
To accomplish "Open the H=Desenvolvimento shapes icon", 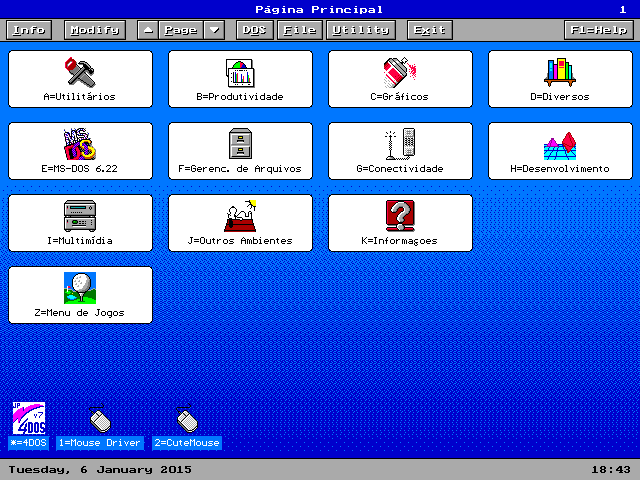I will click(560, 146).
